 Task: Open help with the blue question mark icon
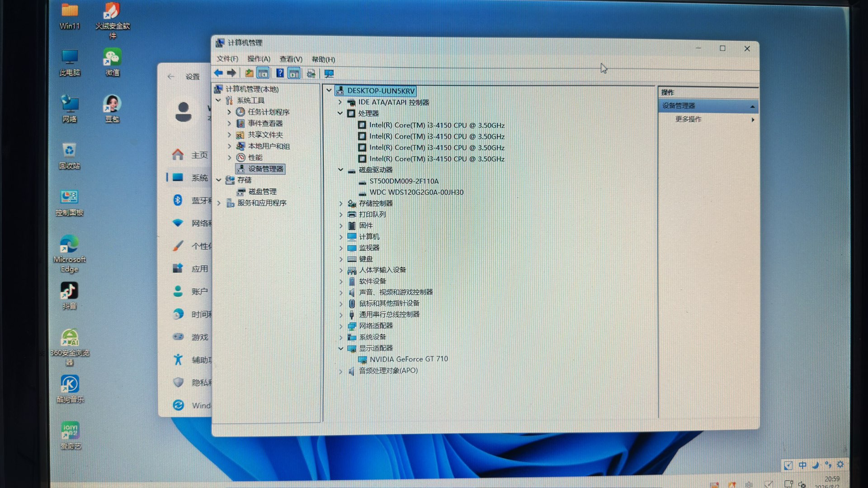[x=280, y=73]
